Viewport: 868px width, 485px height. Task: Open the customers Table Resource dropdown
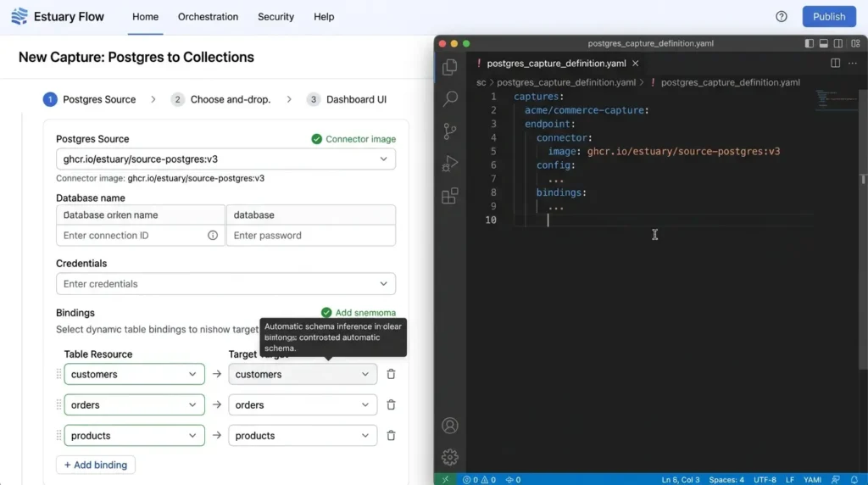tap(135, 374)
